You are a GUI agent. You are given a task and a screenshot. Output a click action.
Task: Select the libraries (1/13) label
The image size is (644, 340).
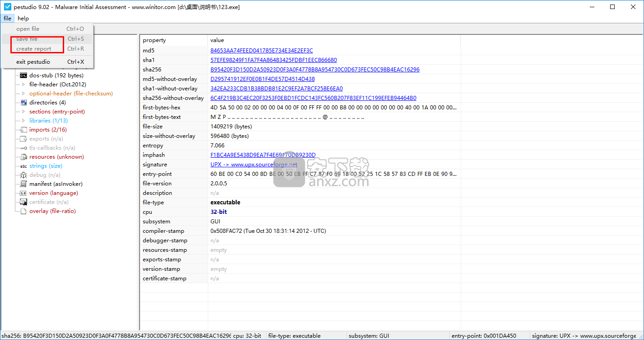pos(48,121)
